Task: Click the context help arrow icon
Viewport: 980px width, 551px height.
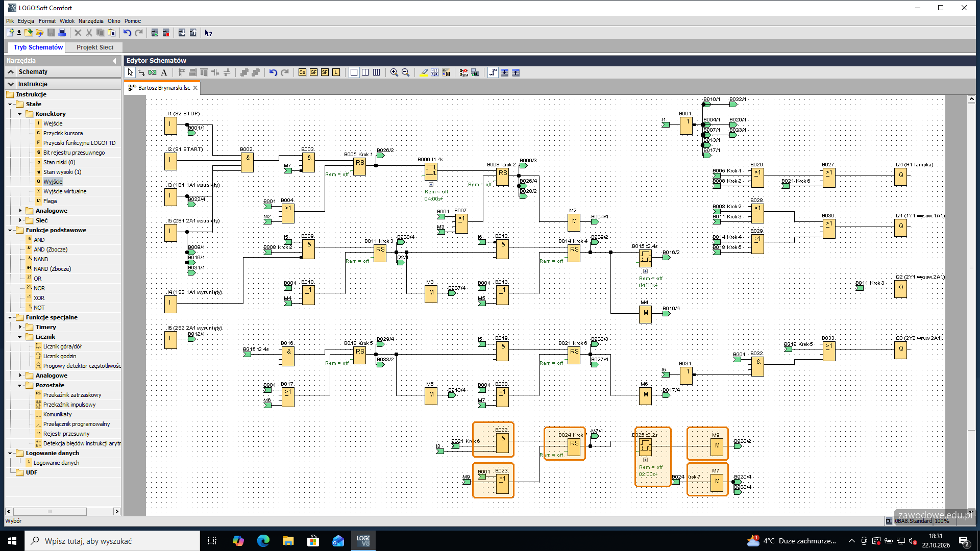Action: (x=208, y=33)
